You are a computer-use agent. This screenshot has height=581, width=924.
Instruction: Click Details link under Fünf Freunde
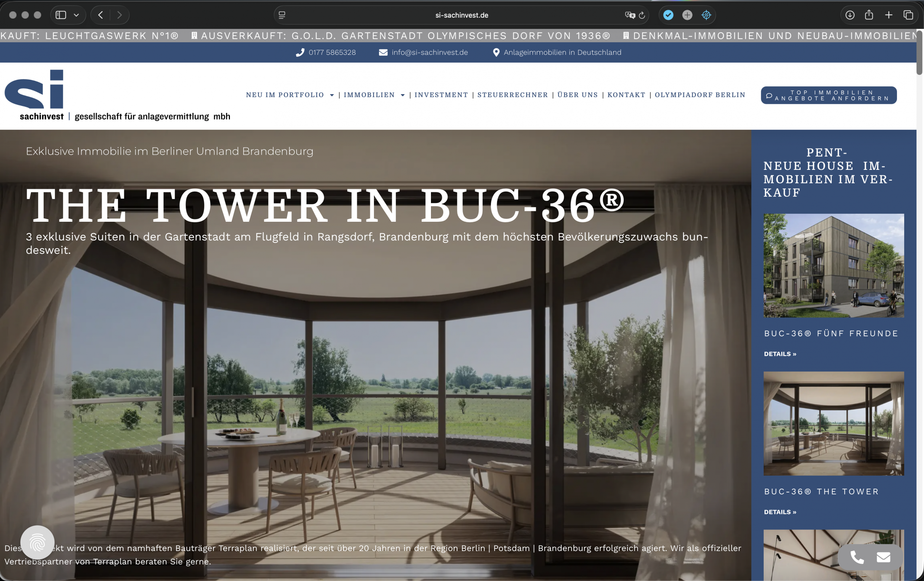[780, 354]
